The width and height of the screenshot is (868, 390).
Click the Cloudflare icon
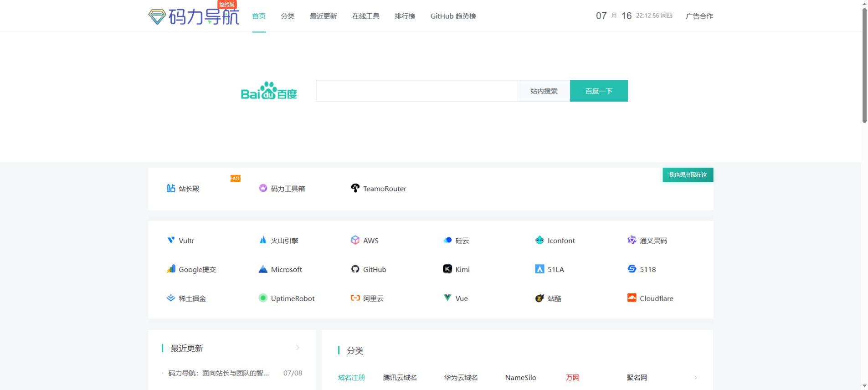coord(632,298)
